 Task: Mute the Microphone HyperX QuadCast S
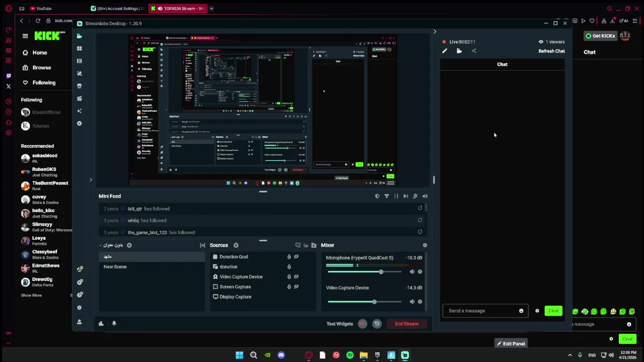click(x=412, y=272)
